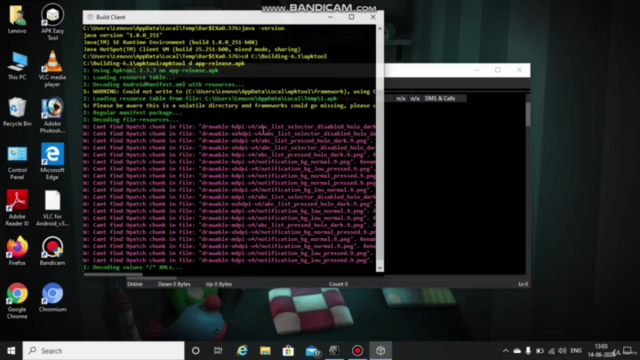Image resolution: width=640 pixels, height=360 pixels.
Task: Select SMS & Calls tab in background window
Action: 440,98
